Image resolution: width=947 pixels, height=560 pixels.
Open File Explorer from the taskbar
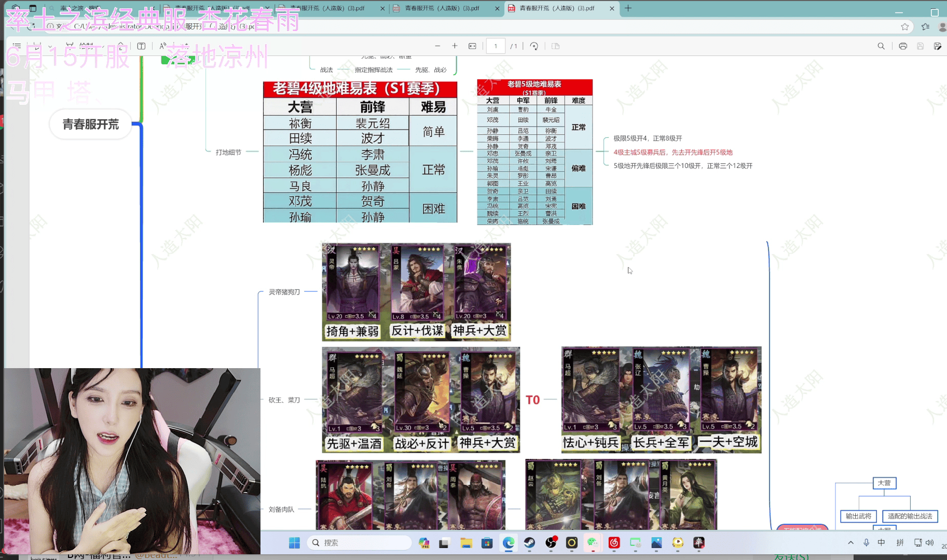466,543
